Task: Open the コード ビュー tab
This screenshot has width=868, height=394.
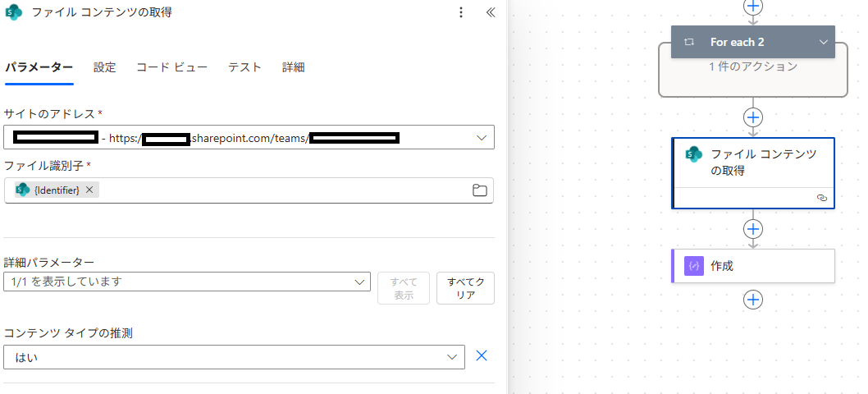Action: [x=172, y=67]
